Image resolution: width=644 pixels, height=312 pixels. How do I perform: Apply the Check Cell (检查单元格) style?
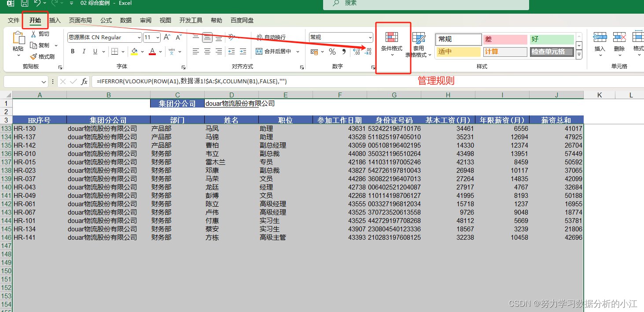[552, 52]
